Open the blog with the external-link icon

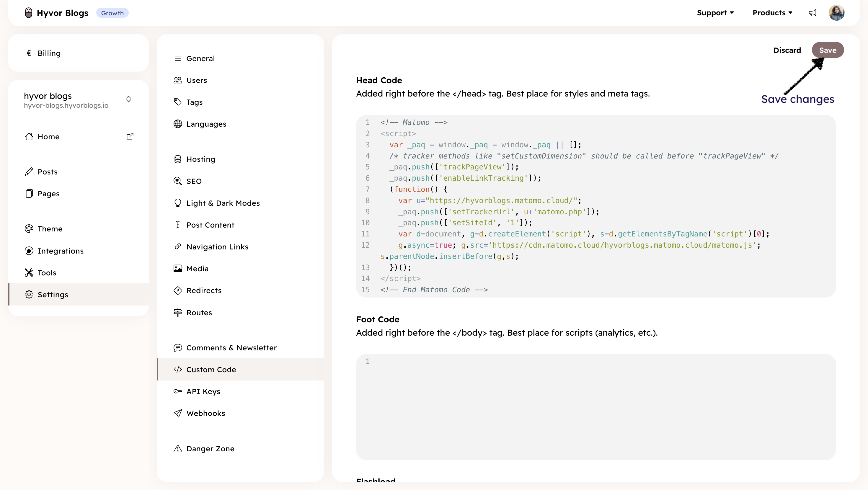(130, 136)
